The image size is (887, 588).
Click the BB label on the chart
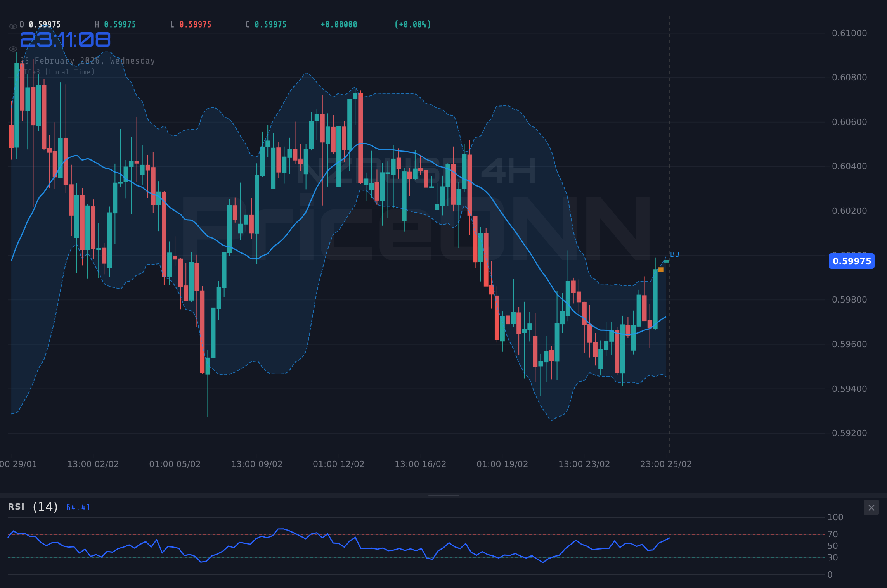coord(675,254)
